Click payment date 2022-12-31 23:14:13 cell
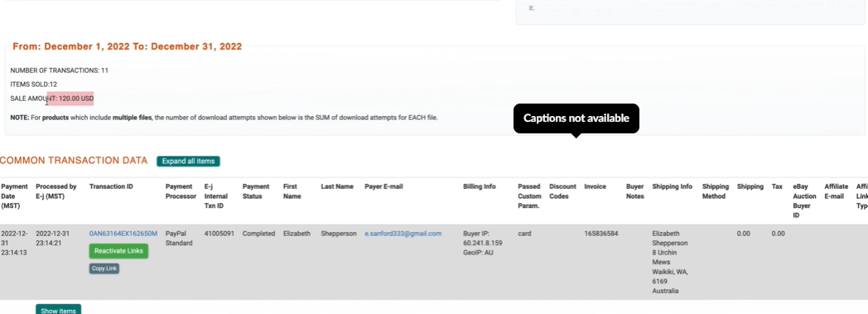Viewport: 868px width, 314px height. pos(14,243)
